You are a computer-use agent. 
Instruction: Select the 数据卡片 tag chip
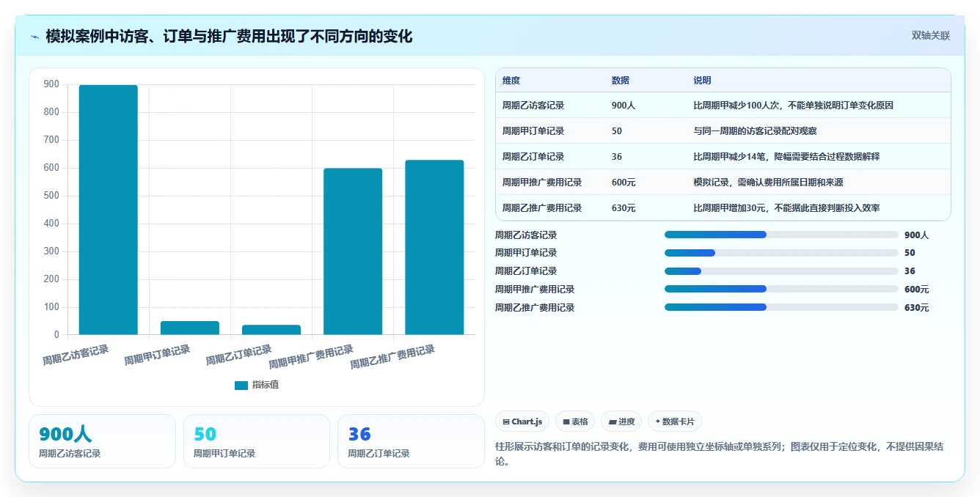(675, 421)
